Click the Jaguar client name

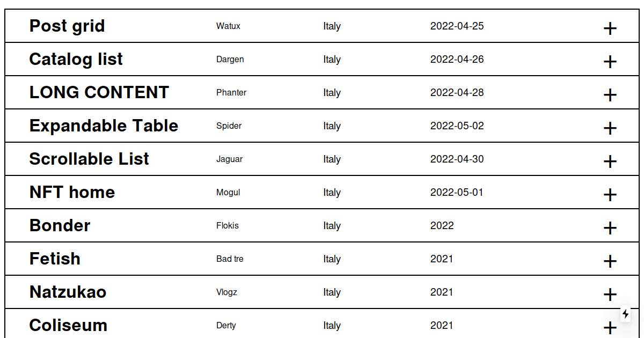230,159
